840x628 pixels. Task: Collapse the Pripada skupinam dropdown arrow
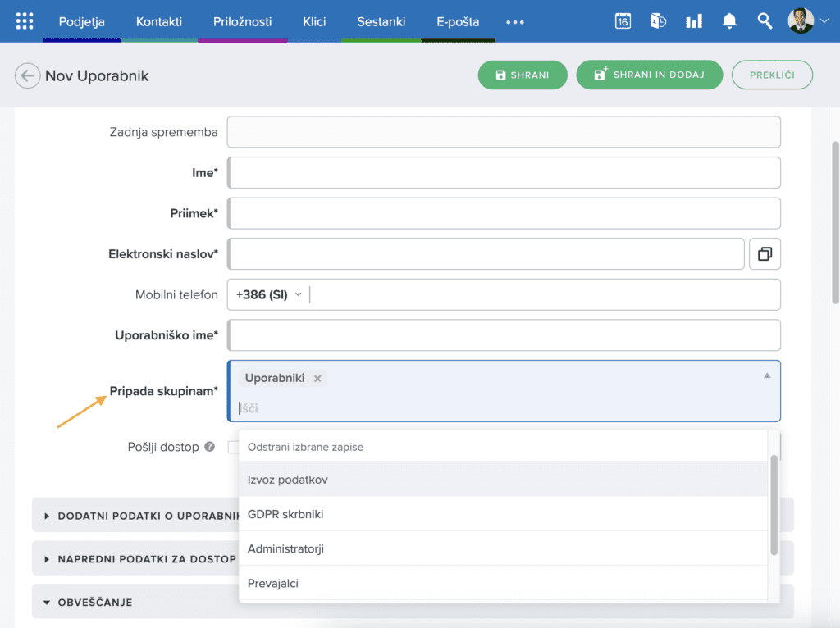click(x=767, y=376)
